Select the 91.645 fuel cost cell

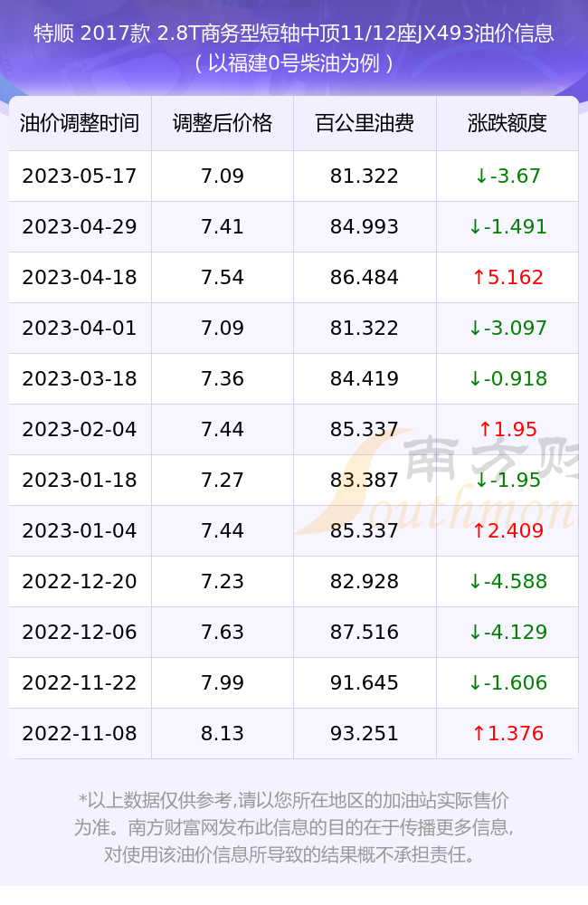click(365, 682)
